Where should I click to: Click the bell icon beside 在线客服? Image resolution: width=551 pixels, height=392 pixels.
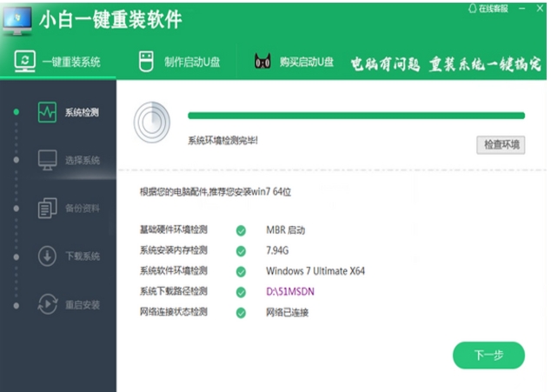click(x=473, y=9)
